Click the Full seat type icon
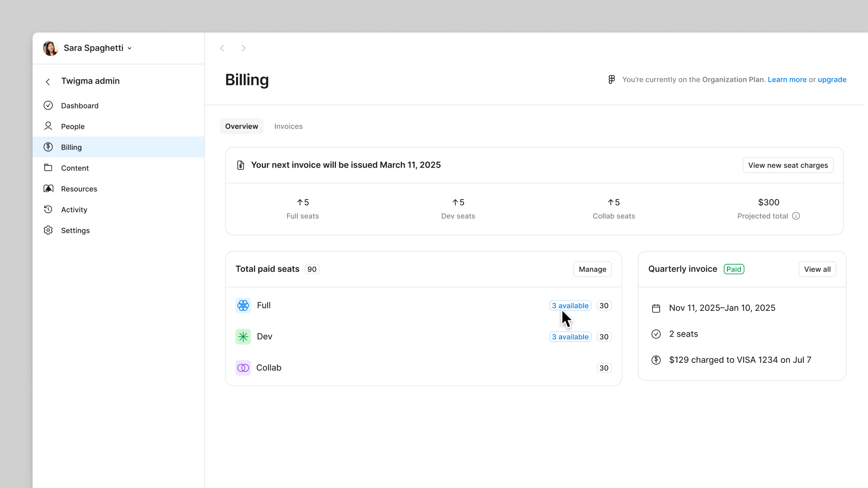 [x=243, y=305]
